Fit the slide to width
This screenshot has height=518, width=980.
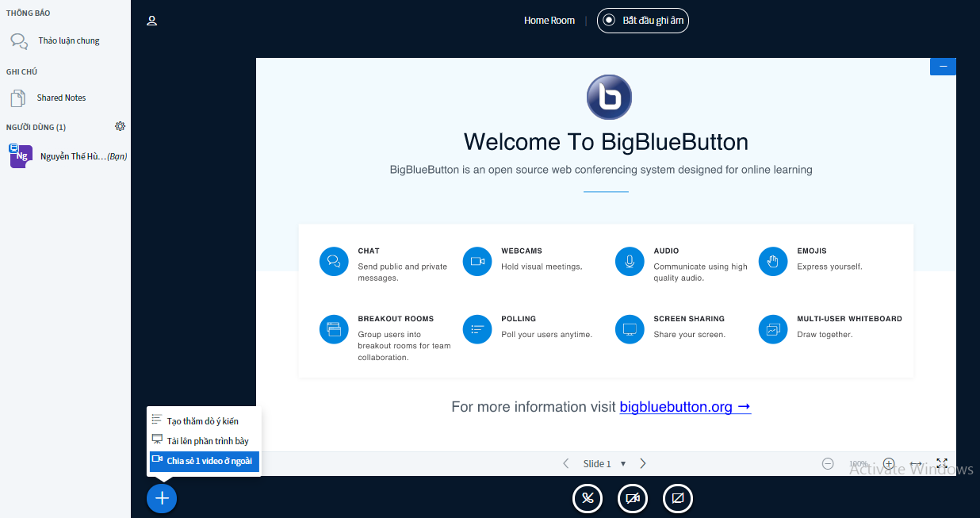(916, 463)
